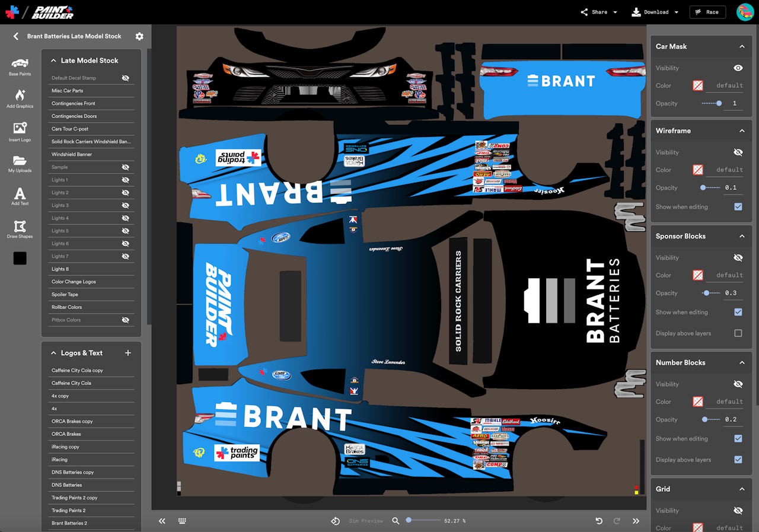Add a new layer with Logos & Text plus icon
The height and width of the screenshot is (532, 759).
128,353
